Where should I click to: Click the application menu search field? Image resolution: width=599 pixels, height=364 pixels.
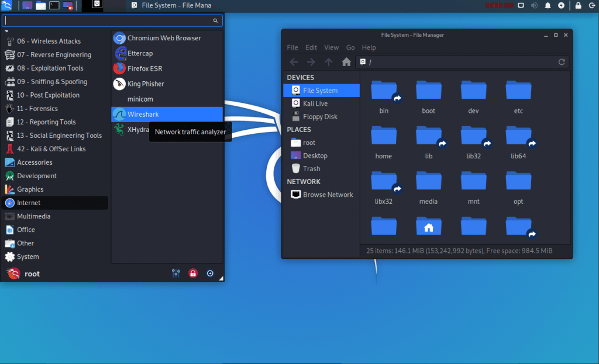(x=112, y=20)
